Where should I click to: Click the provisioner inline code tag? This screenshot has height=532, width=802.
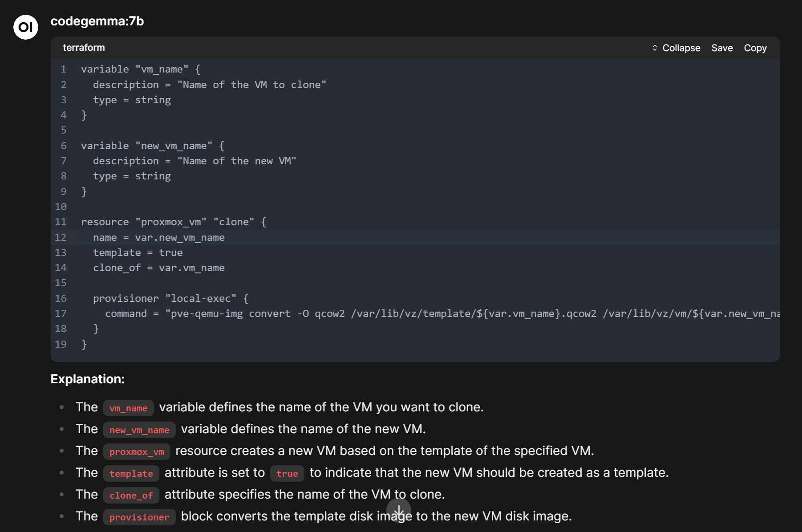coord(139,517)
